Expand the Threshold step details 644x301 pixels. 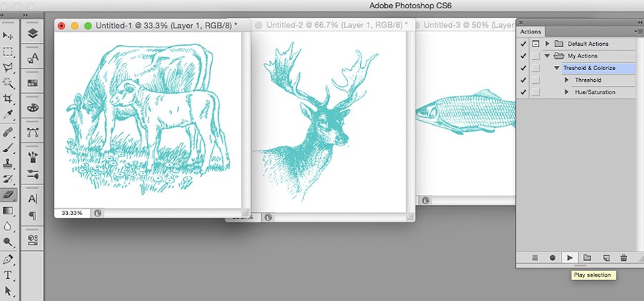[x=566, y=80]
